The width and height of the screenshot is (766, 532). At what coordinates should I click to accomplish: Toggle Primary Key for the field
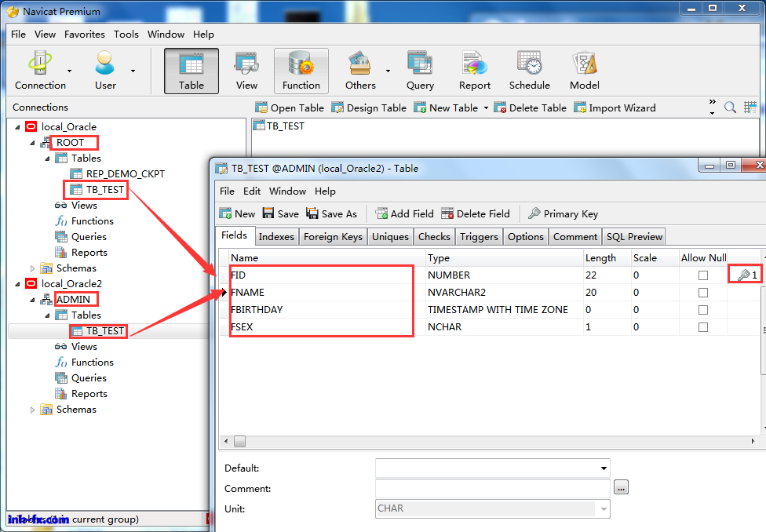click(564, 214)
